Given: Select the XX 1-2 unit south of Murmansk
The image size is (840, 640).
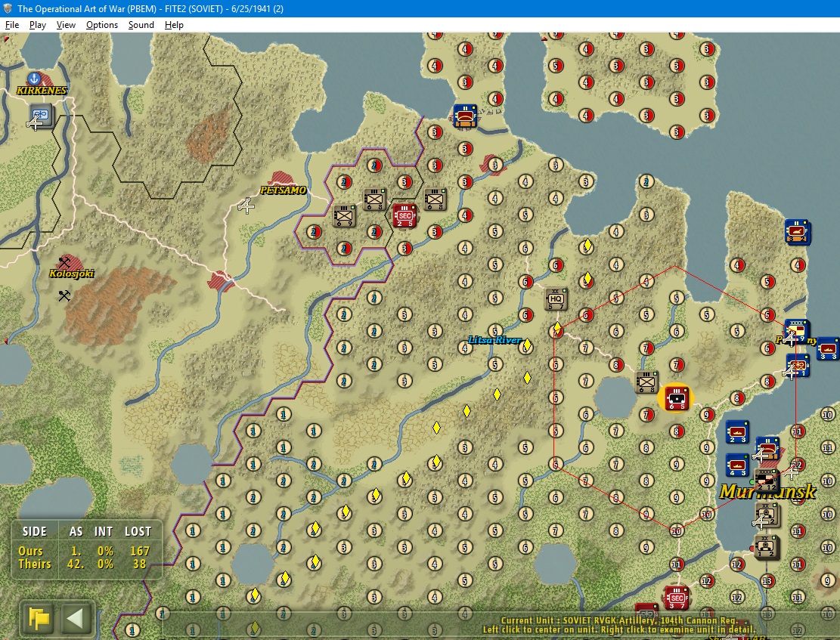Looking at the screenshot, I should tap(767, 547).
